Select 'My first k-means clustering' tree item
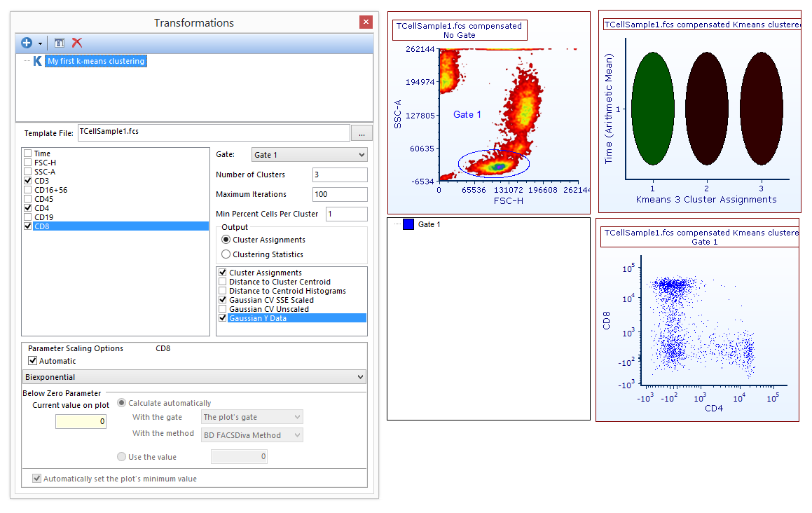The image size is (812, 513). coord(96,61)
